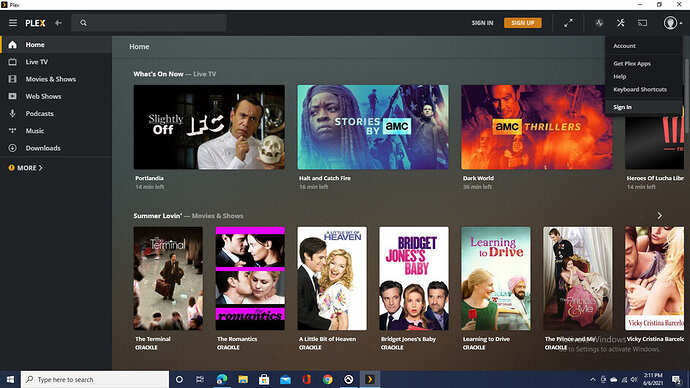Image resolution: width=690 pixels, height=388 pixels.
Task: Click the Summer Lovin' section heading
Action: tap(158, 216)
